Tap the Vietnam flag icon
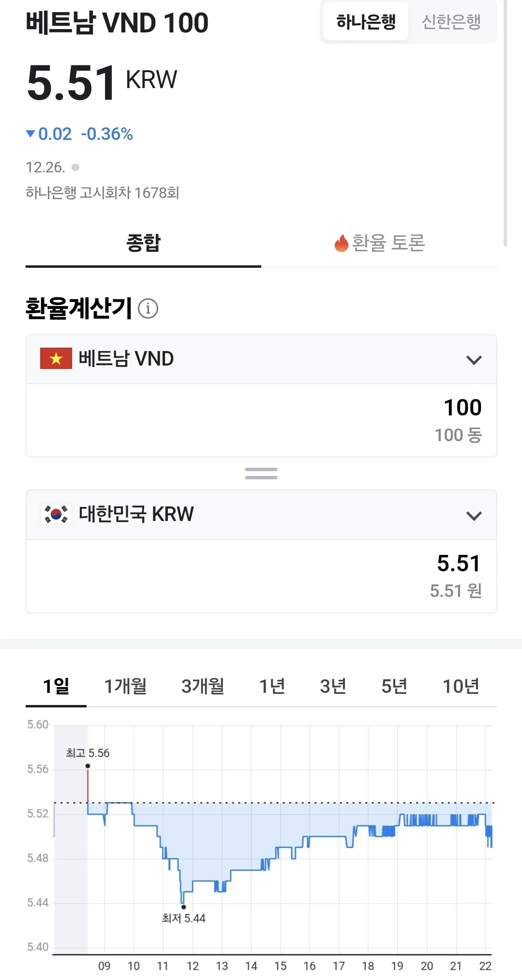Viewport: 522px width, 980px height. (x=56, y=358)
